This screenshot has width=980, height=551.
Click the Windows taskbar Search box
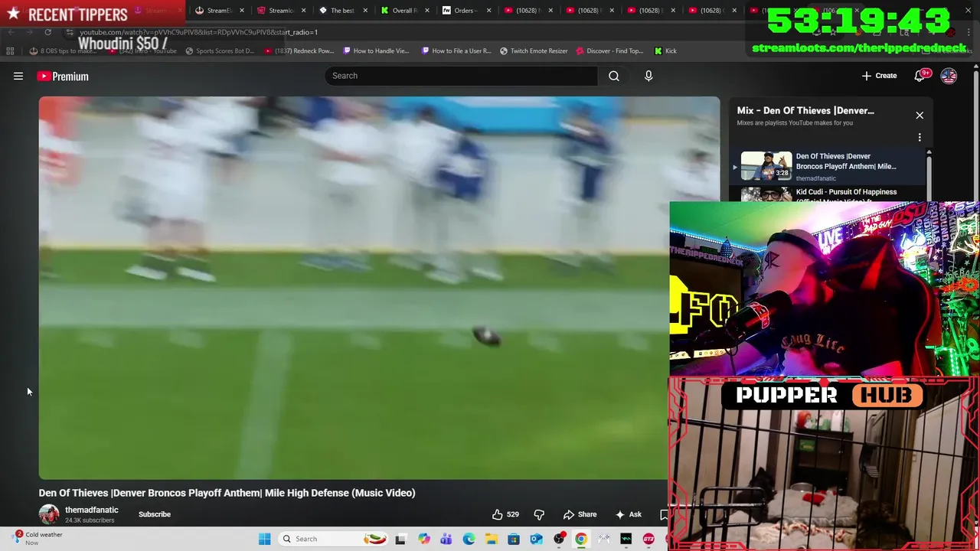333,539
